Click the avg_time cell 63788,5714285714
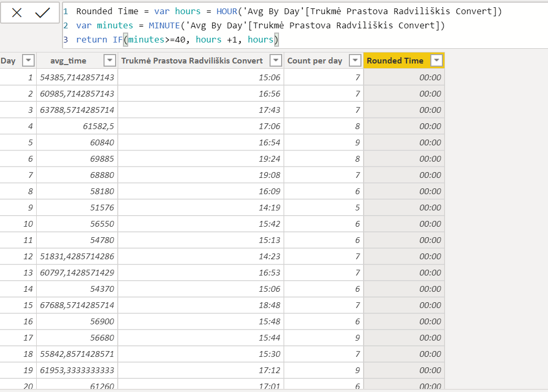The image size is (548, 392). coord(77,110)
